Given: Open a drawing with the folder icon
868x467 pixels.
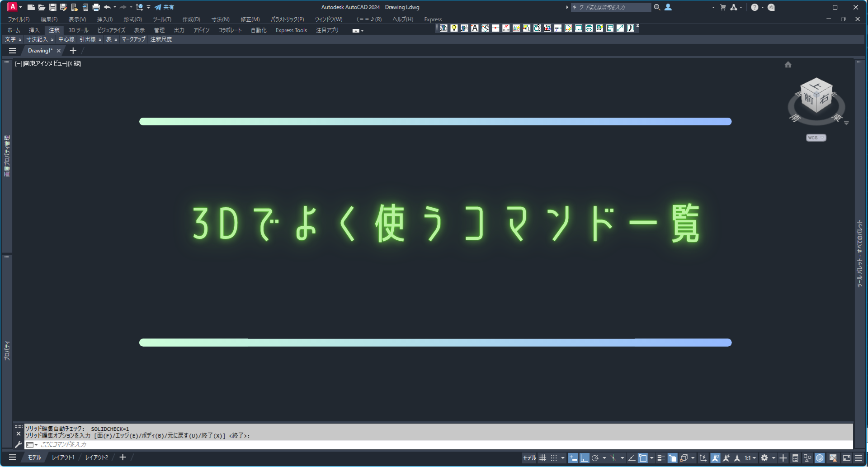Looking at the screenshot, I should pyautogui.click(x=42, y=7).
